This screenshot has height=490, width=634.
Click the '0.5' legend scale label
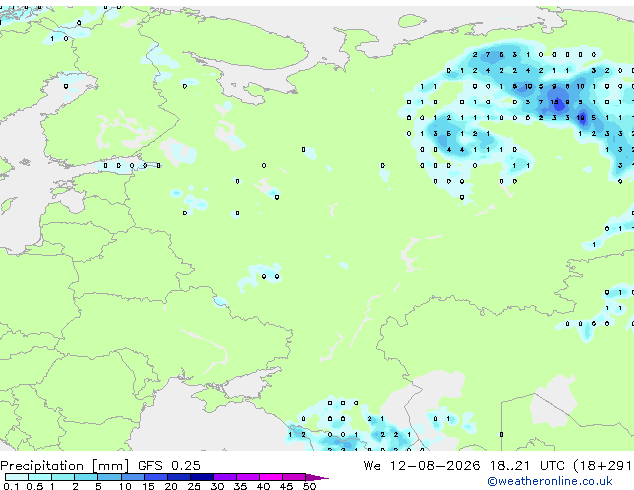coord(35,486)
